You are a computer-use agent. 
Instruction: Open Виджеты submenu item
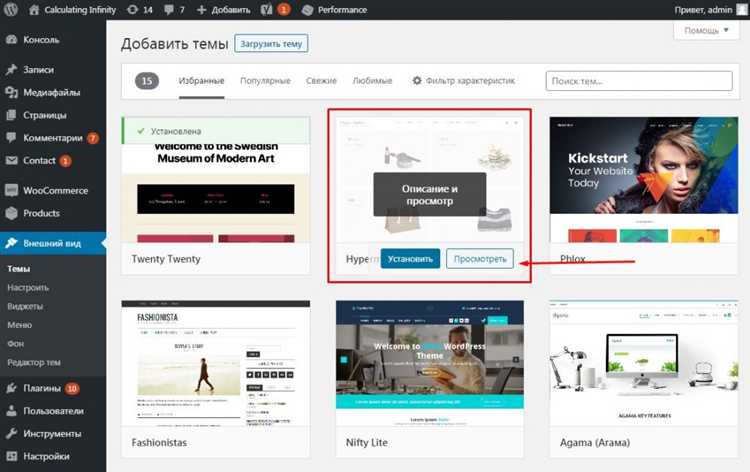coord(25,306)
